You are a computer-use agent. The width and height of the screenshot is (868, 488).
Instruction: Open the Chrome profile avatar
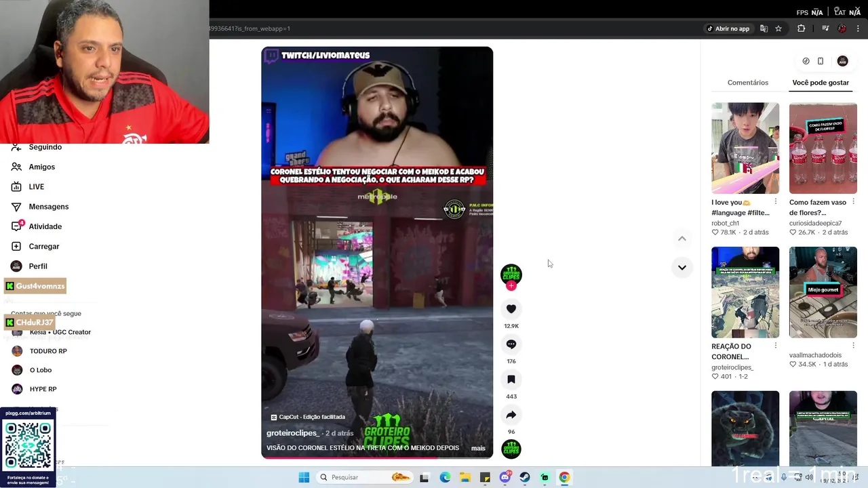coord(842,28)
